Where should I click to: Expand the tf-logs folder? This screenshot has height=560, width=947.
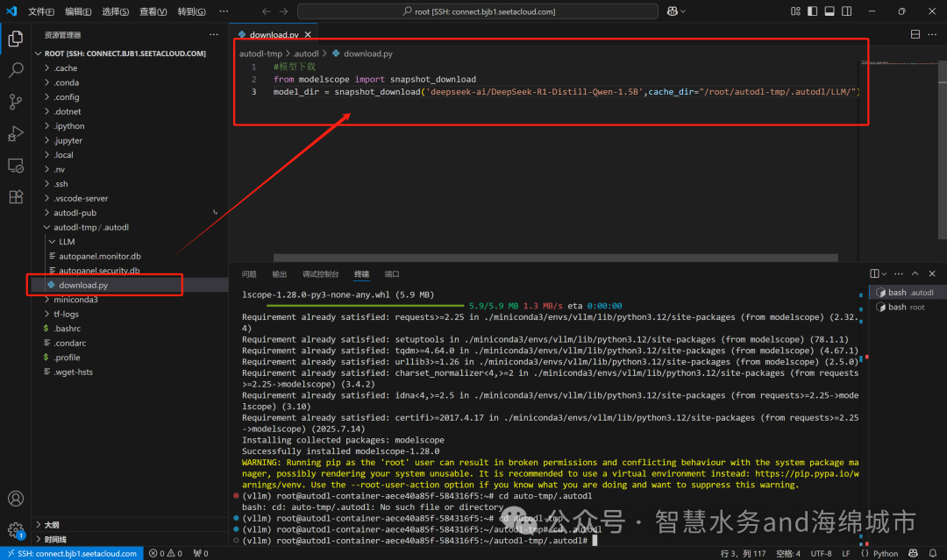(x=130, y=315)
